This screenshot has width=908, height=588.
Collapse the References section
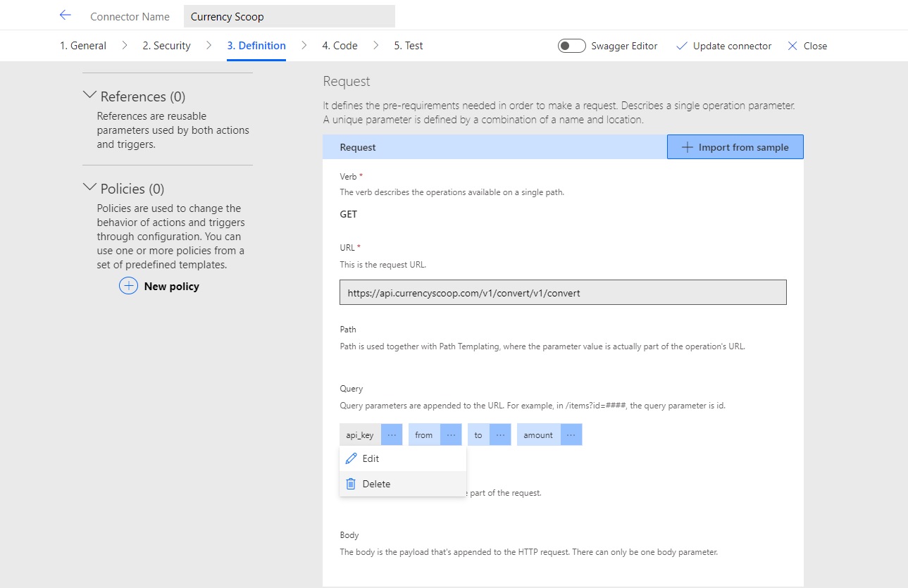(x=89, y=95)
